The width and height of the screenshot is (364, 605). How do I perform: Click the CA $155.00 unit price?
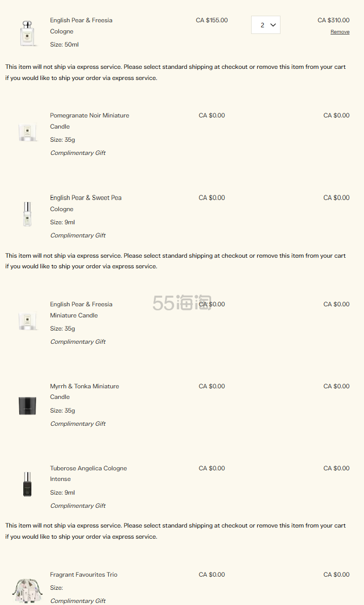(212, 21)
